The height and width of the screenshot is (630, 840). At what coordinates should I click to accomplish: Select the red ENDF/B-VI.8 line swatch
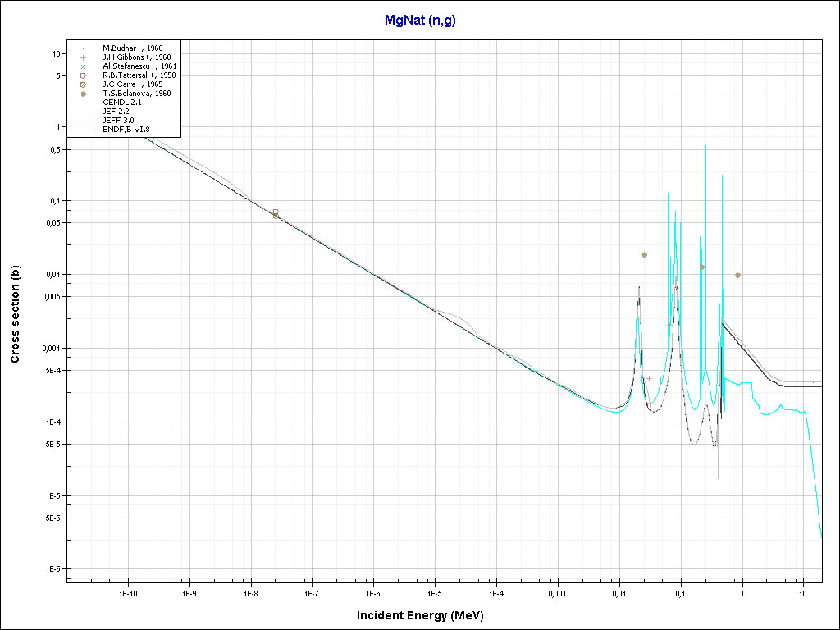pos(83,130)
